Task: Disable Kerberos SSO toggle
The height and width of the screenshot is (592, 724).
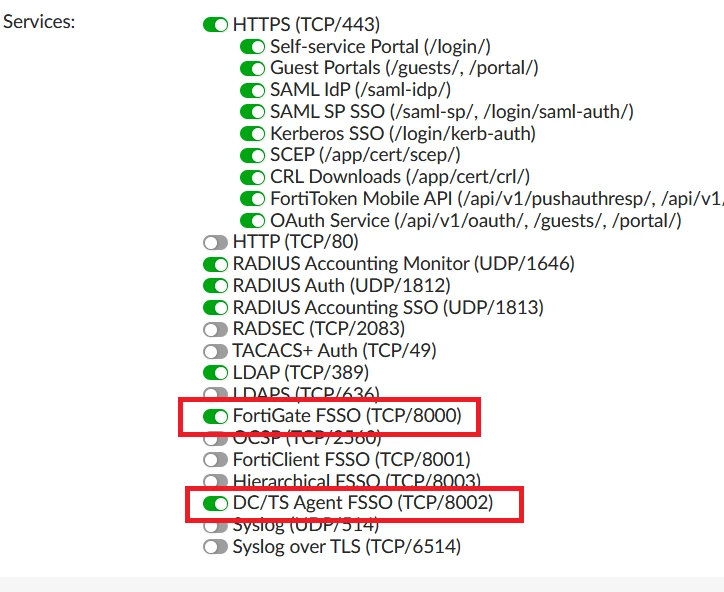Action: click(252, 133)
